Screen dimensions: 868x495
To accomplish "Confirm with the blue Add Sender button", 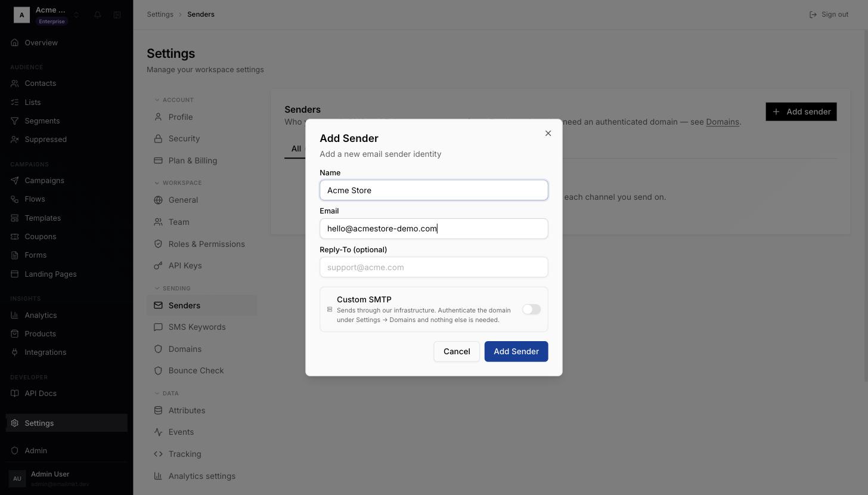I will tap(516, 351).
